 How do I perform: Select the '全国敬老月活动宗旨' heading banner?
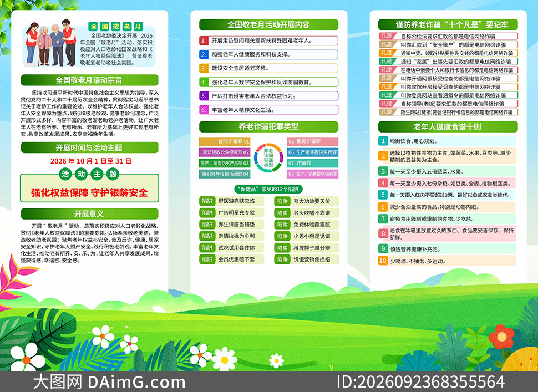[89, 80]
